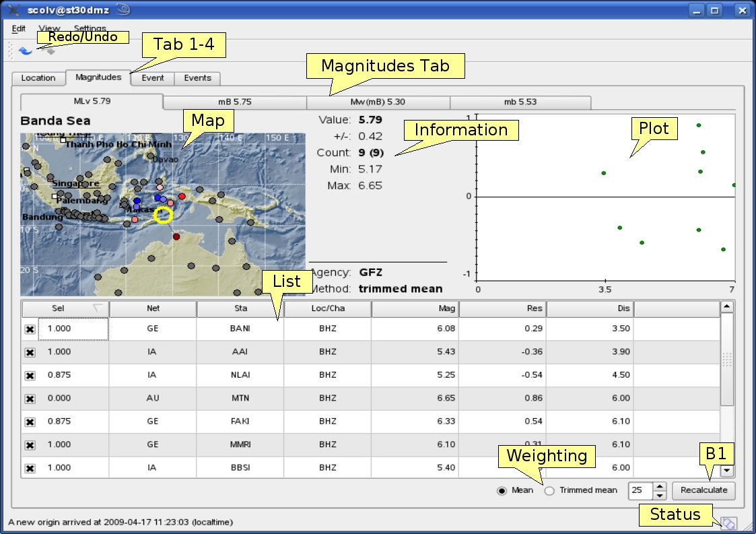Click the blue undo arrow in toolbar
The image size is (756, 534).
pyautogui.click(x=25, y=51)
